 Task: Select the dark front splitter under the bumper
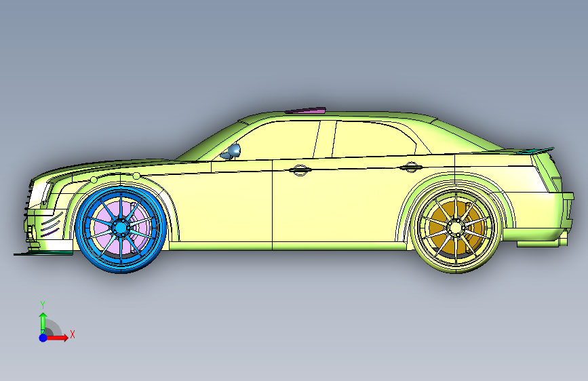[43, 254]
